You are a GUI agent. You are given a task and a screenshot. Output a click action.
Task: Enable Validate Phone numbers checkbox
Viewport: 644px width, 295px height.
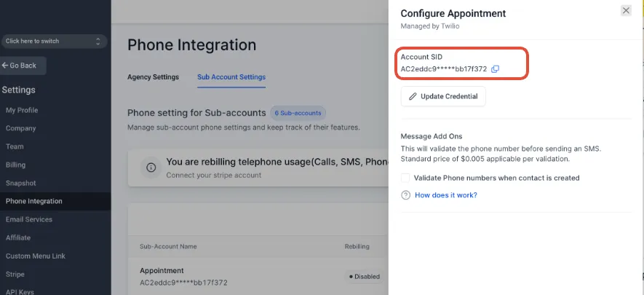[x=405, y=178]
